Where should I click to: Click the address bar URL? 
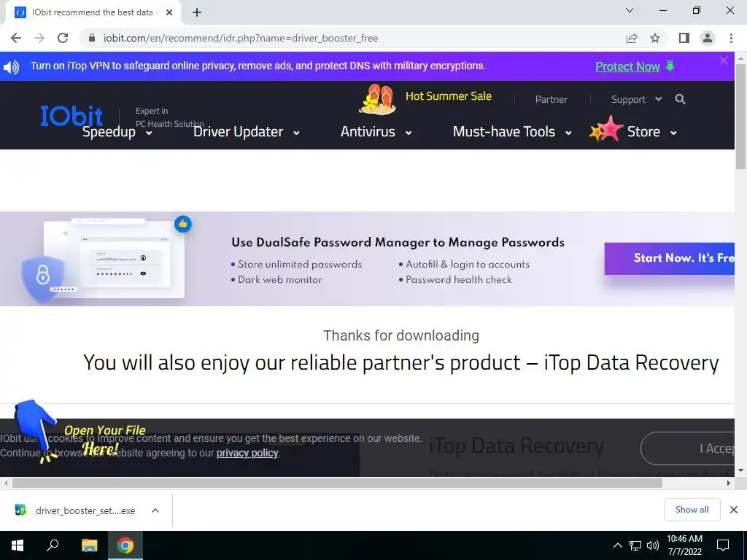241,38
